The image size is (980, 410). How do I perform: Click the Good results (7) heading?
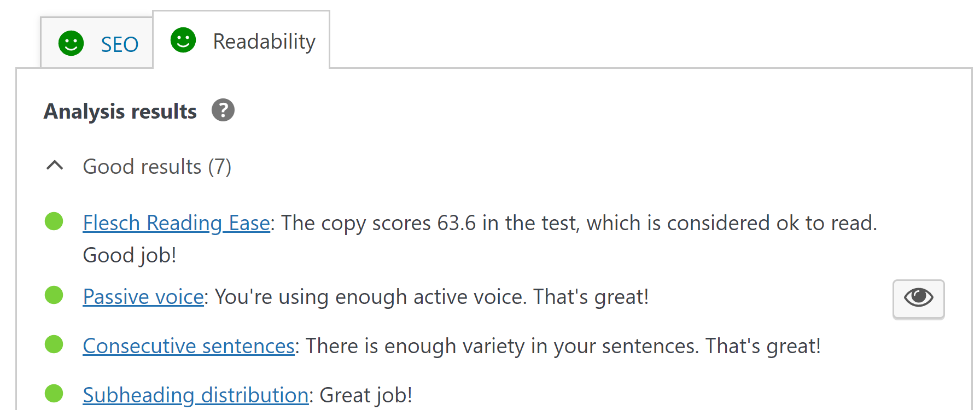point(157,167)
